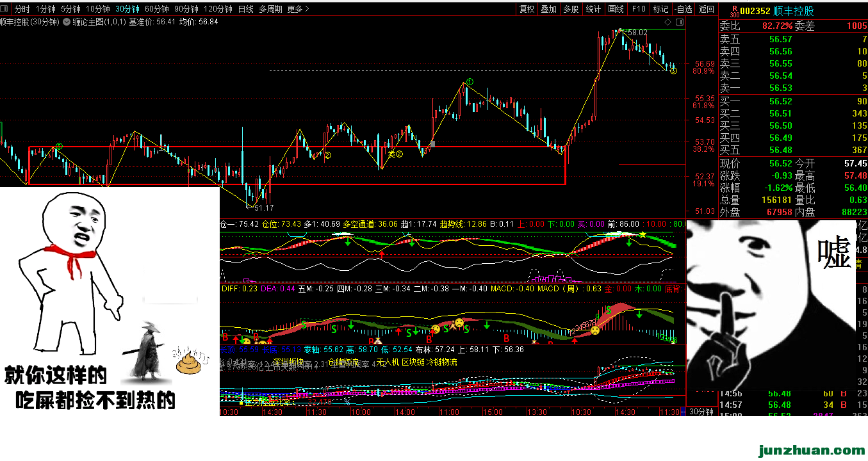This screenshot has height=461, width=868.
Task: Click the 类② label on the main chart
Action: click(395, 154)
